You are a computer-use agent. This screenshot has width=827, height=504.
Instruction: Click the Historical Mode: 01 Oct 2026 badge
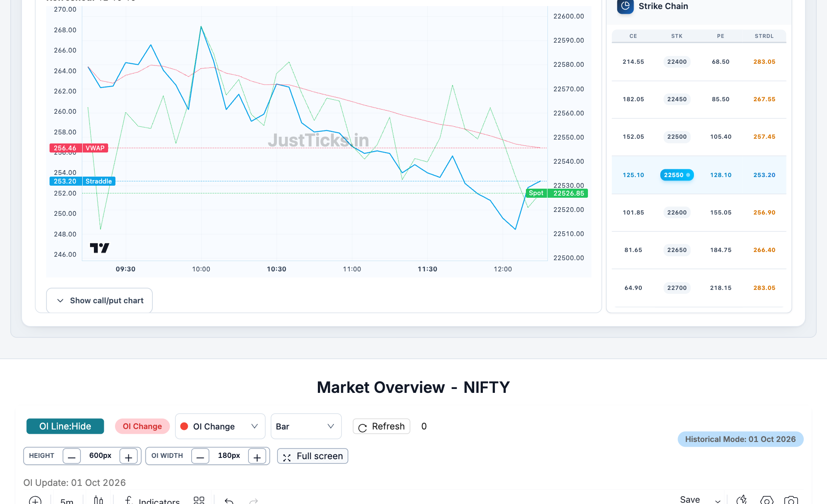coord(740,439)
